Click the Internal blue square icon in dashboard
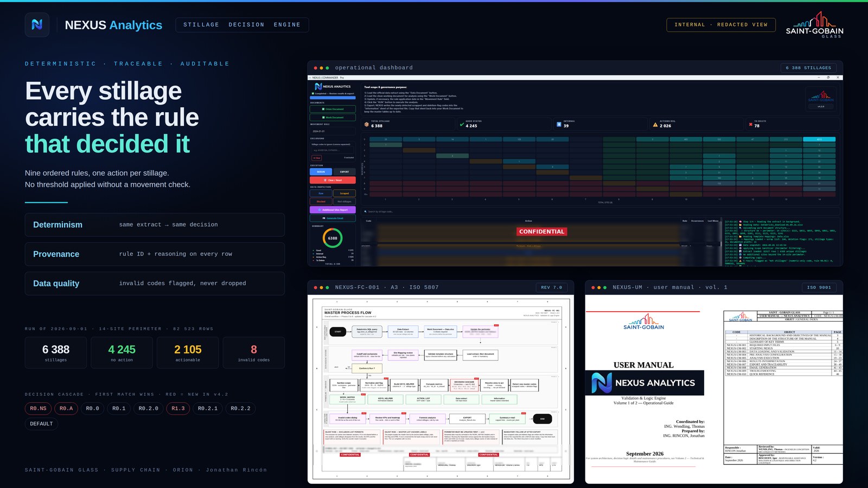 pos(559,124)
